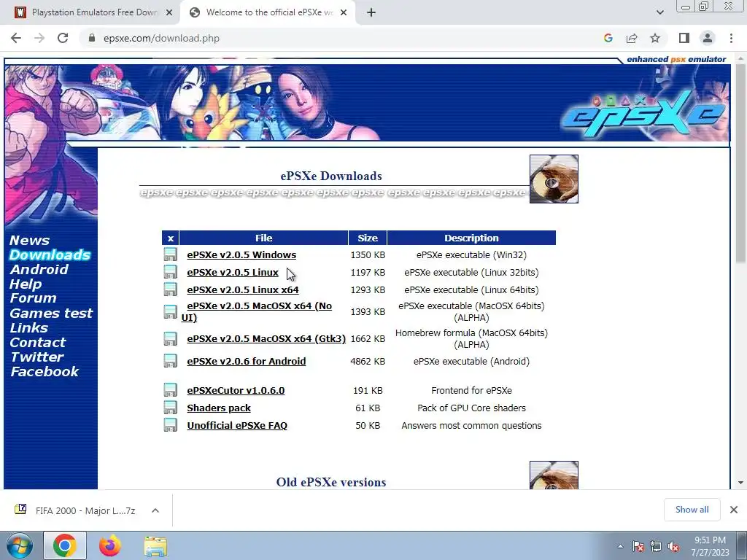Click floppy icon beside MacOSX x64 (No UI)

[x=170, y=312]
